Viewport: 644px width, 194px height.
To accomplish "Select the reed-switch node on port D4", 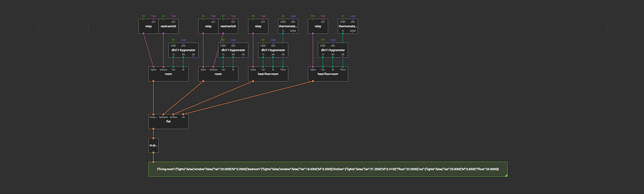I will tap(169, 26).
